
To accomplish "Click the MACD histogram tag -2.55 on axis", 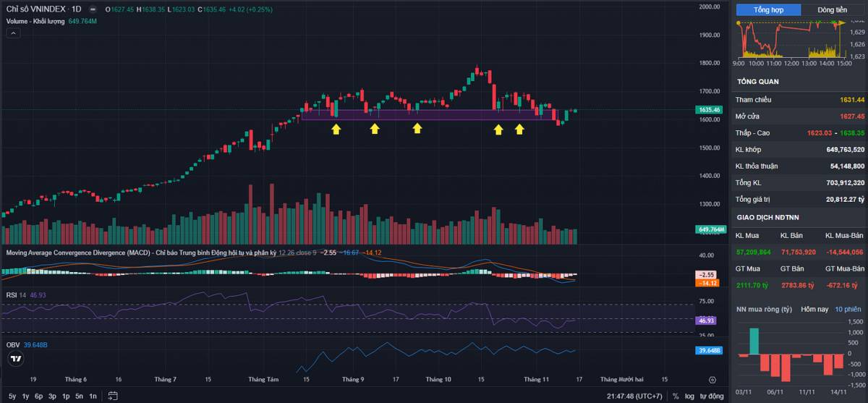I will pos(707,275).
